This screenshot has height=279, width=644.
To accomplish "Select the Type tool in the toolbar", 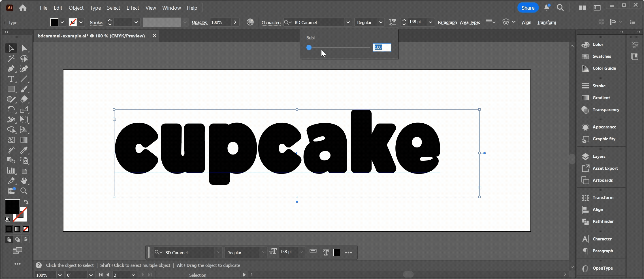I will tap(11, 79).
